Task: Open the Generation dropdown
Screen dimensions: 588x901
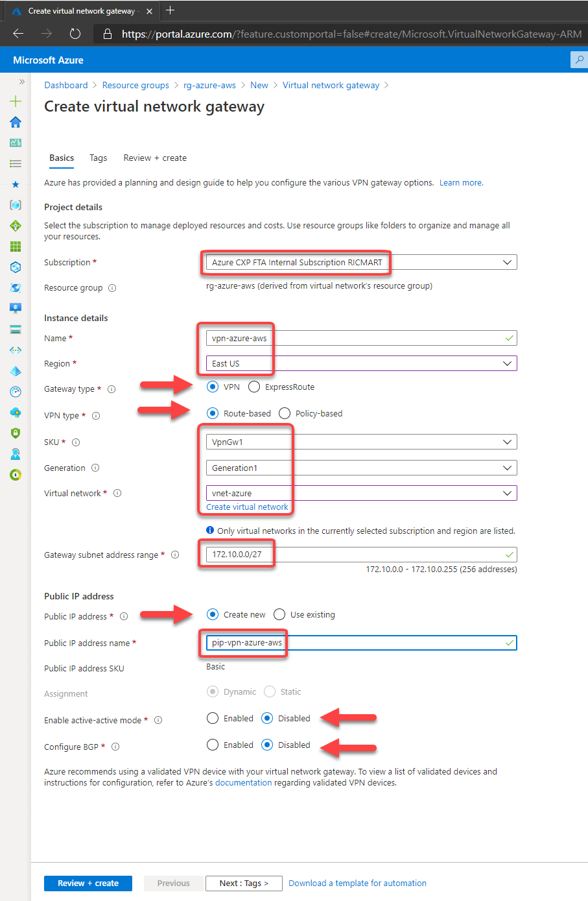Action: tap(361, 468)
